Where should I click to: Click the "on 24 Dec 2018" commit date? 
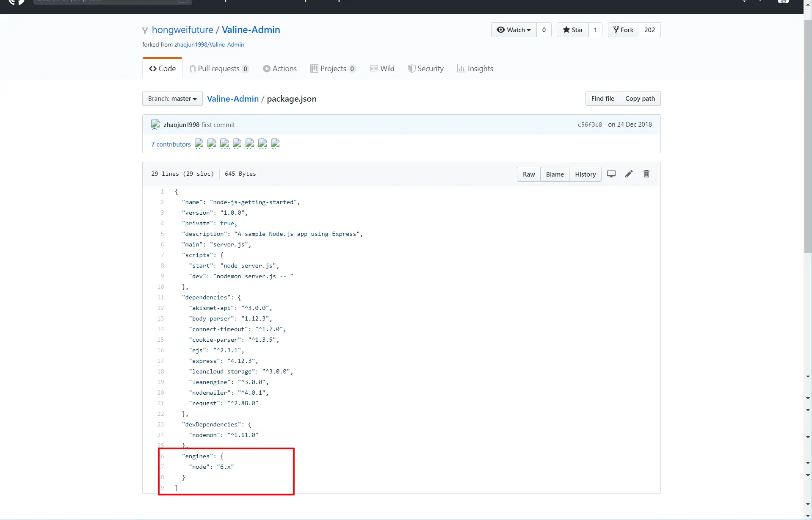[x=630, y=124]
